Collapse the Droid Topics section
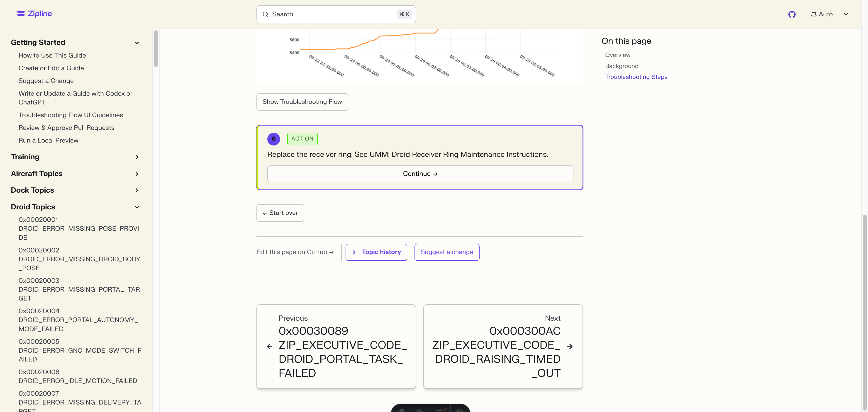868x412 pixels. point(137,207)
